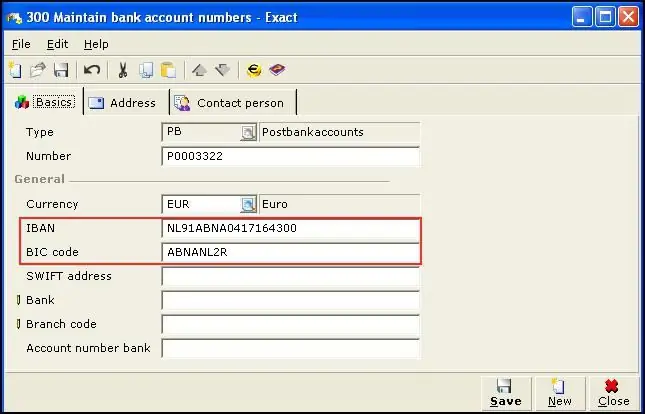Click the empty SWIFT address field

[x=291, y=277]
